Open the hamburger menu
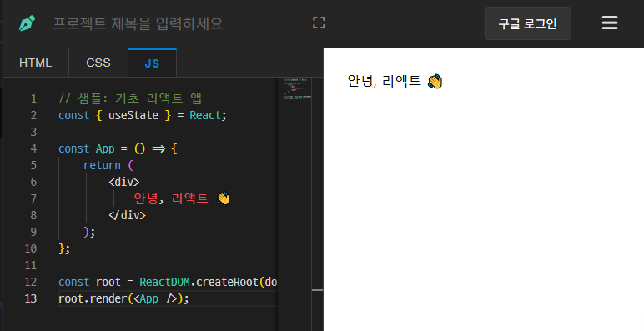 click(x=610, y=23)
